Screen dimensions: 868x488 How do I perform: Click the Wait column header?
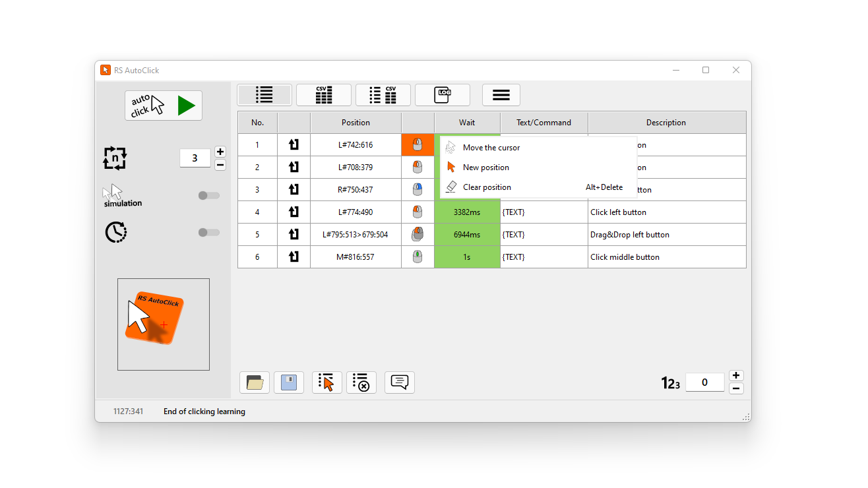click(467, 123)
